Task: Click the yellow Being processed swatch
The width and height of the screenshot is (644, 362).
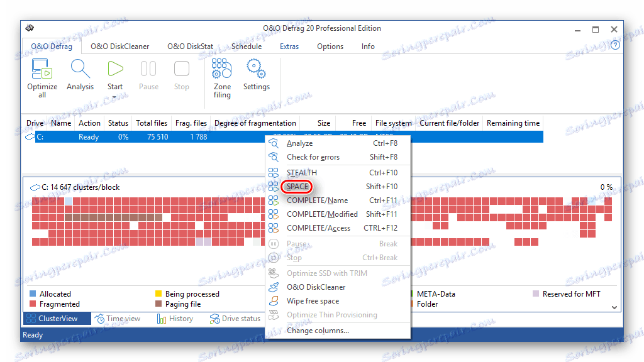Action: click(158, 294)
